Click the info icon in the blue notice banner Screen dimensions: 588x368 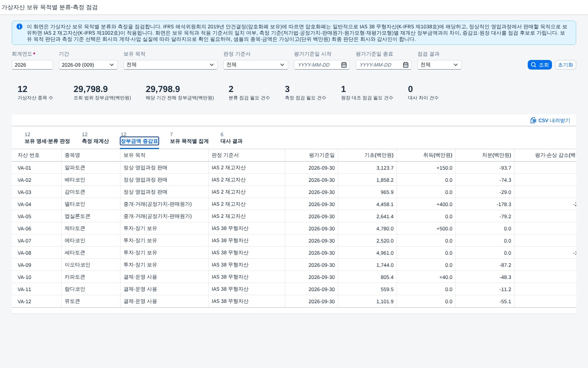coord(19,26)
